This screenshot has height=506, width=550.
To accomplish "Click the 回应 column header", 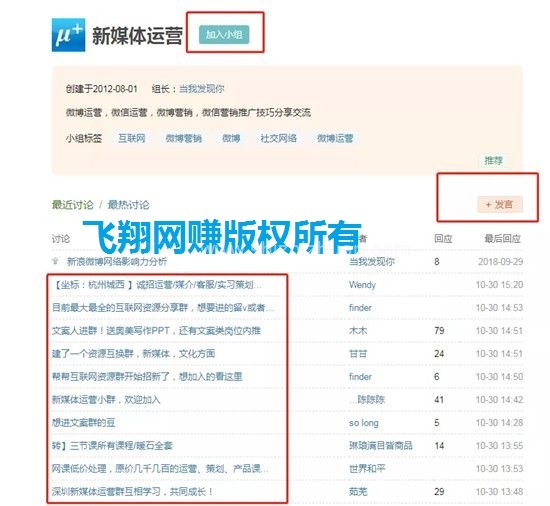I will [443, 239].
